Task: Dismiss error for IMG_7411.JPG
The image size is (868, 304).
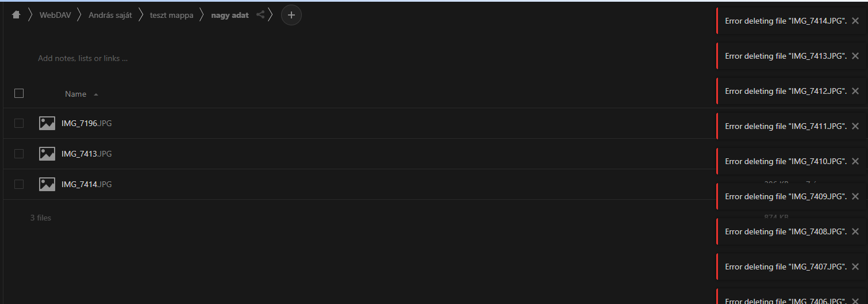Action: (x=855, y=126)
